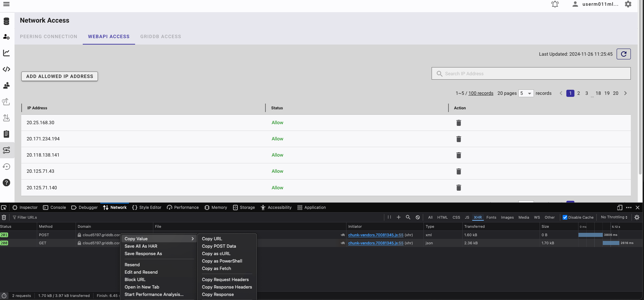Open the hamburger menu at top left
644x300 pixels.
click(x=6, y=4)
